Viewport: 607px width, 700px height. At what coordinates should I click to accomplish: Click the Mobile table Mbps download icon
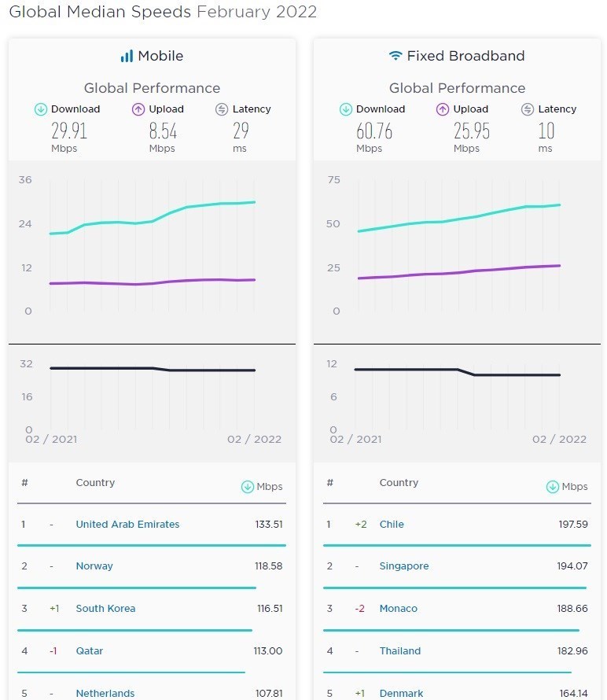coord(247,487)
